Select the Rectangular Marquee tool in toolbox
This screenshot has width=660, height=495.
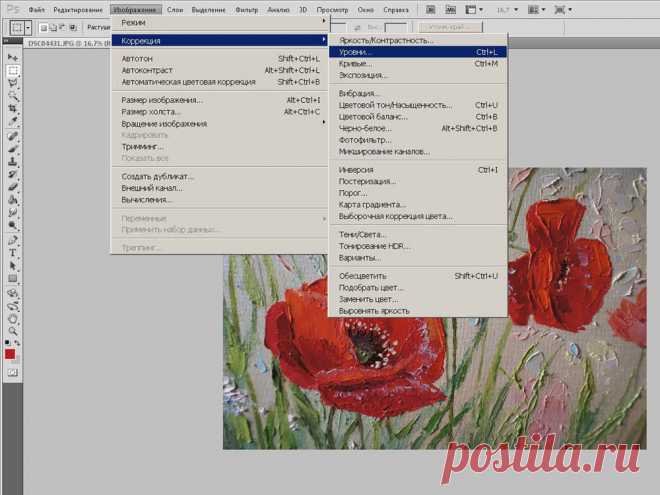pos(13,70)
